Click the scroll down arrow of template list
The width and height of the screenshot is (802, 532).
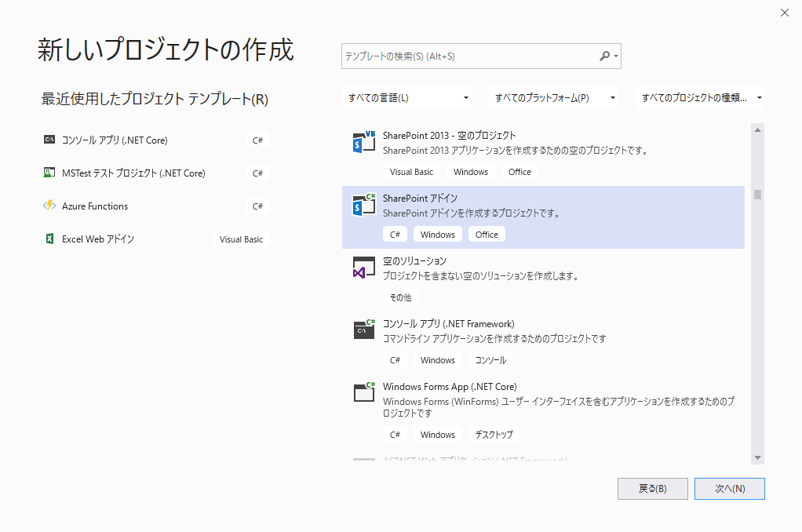(757, 457)
